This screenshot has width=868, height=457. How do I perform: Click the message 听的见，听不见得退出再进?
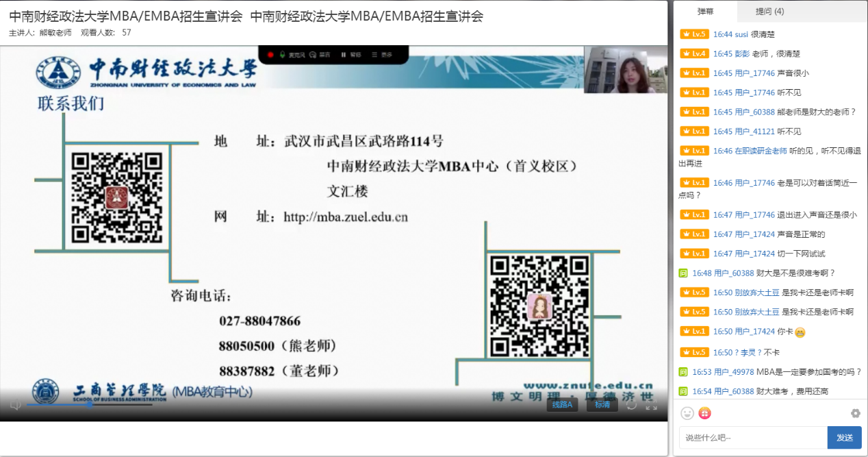[769, 158]
